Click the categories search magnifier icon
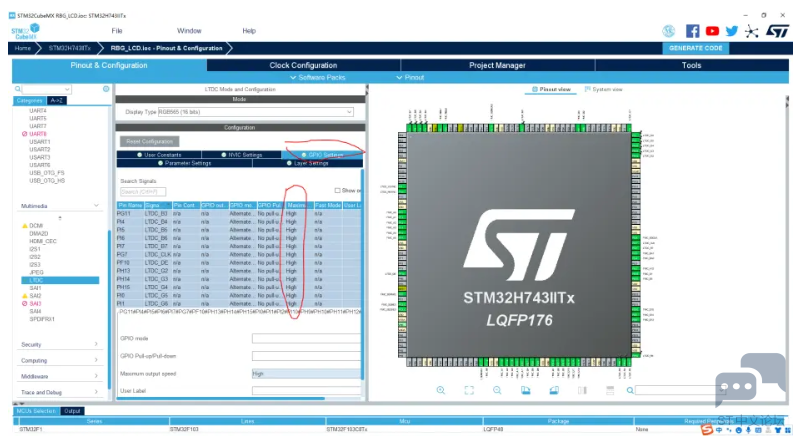The height and width of the screenshot is (436, 794). point(18,89)
